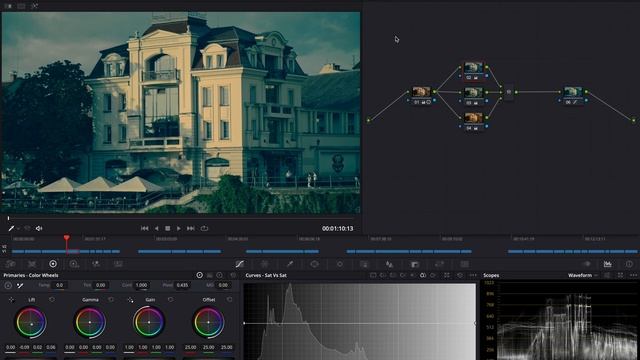Open the Tracker palette
The width and height of the screenshot is (640, 360).
click(x=340, y=264)
